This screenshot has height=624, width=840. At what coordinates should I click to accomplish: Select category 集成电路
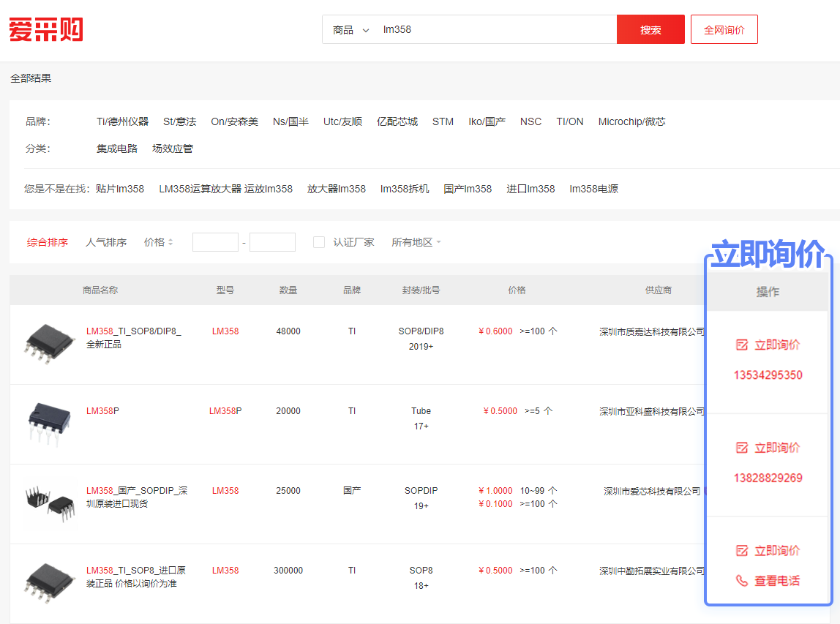point(117,149)
